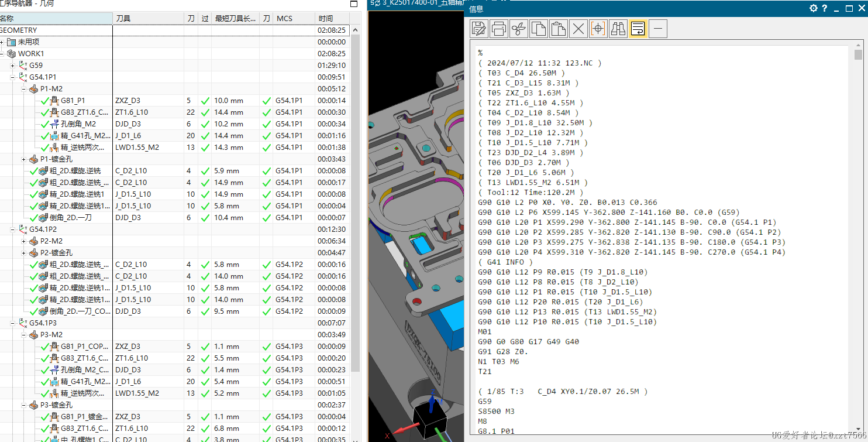Select the G81_P1_COP operation under P3-M2
Viewport: 868px width, 442px height.
pos(84,346)
